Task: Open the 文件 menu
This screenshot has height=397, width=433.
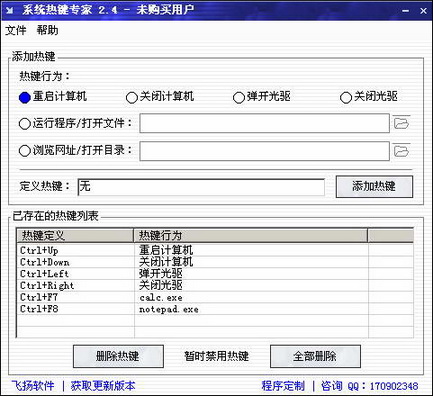Action: click(x=16, y=30)
